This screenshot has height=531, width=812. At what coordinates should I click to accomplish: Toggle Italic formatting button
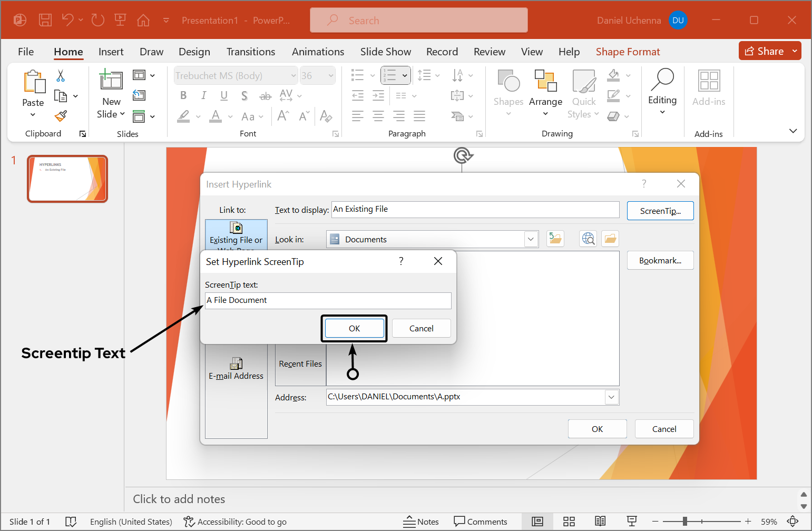point(203,95)
